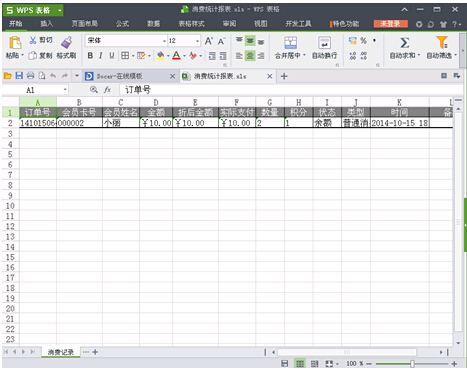Click the AutoSum (自动求和) sigma icon

404,43
